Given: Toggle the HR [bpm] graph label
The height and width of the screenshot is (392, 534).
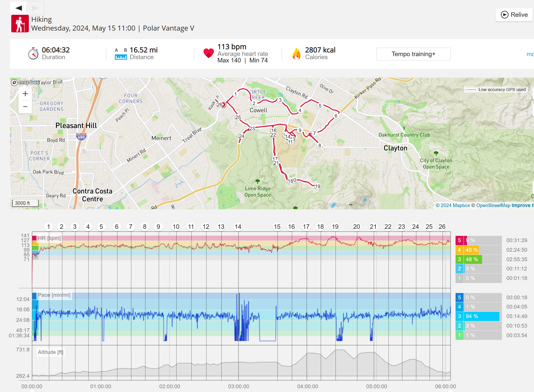Looking at the screenshot, I should [49, 238].
